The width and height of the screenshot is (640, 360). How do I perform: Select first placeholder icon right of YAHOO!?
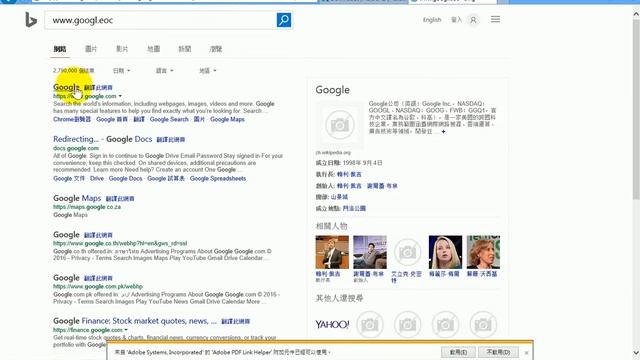pos(370,325)
